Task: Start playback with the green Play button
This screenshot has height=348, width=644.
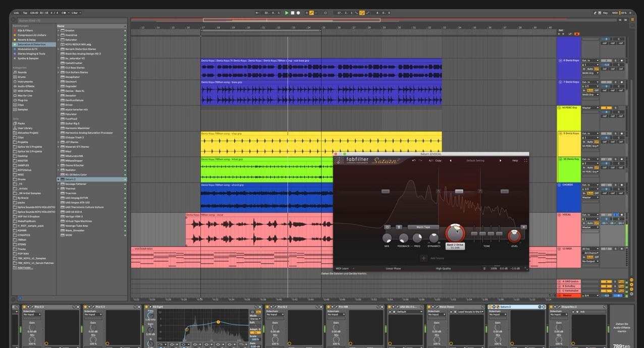Action: (x=287, y=13)
